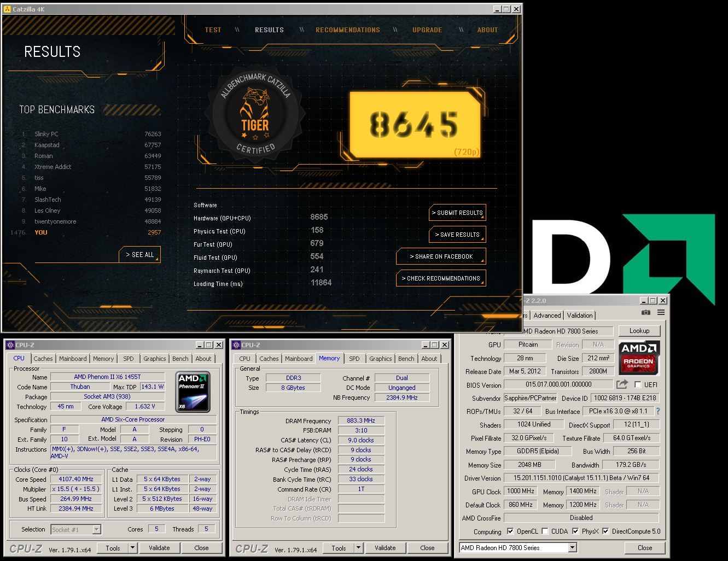
Task: Switch to the Graphics tab in memory CPU-Z window
Action: 380,359
